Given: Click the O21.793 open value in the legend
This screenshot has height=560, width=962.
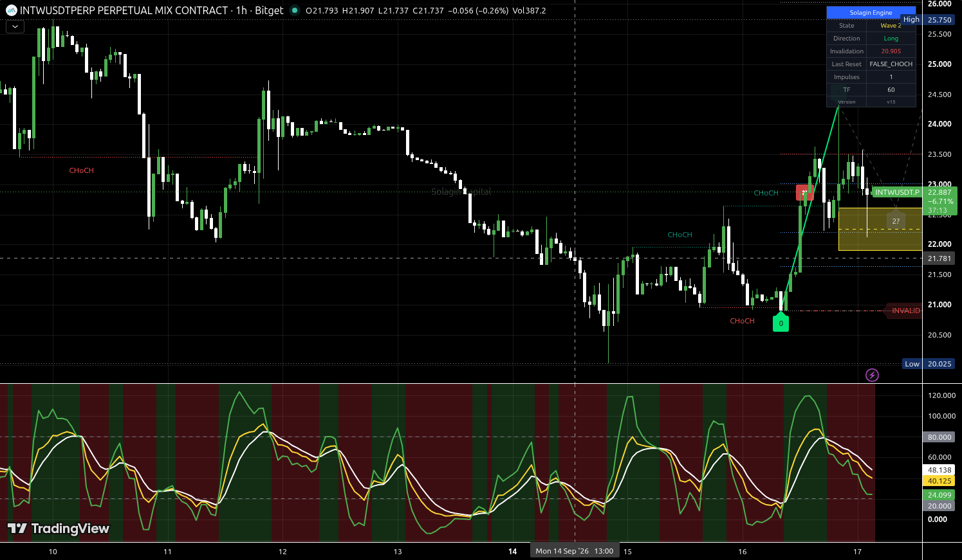Looking at the screenshot, I should 322,10.
